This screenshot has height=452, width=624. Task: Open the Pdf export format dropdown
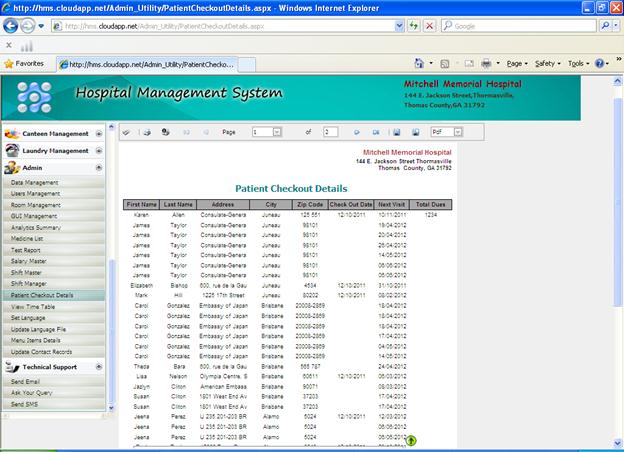pos(459,132)
